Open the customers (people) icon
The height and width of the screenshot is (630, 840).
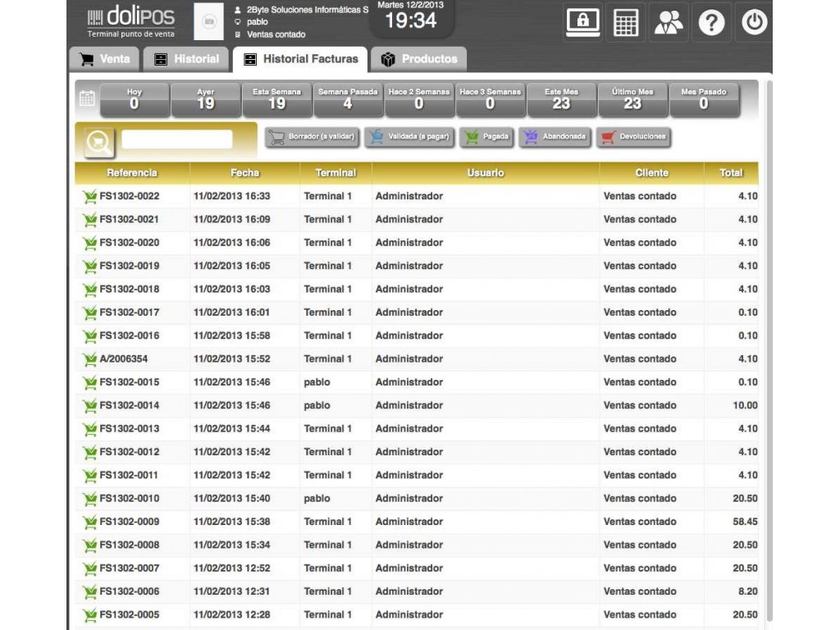pyautogui.click(x=669, y=22)
